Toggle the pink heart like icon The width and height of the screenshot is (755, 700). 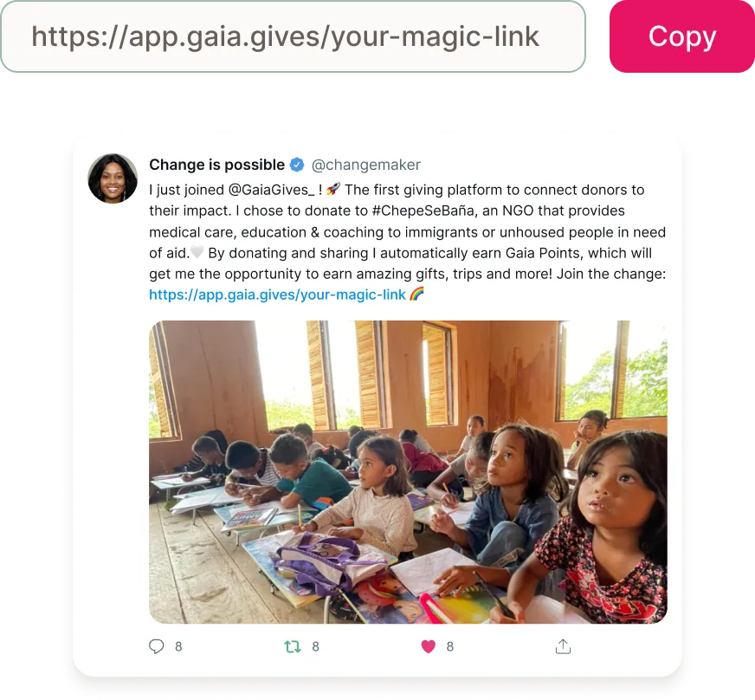(428, 646)
